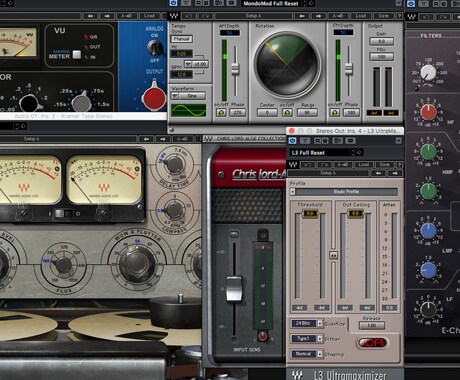460x380 pixels.
Task: Go to next preset arrow in MondoMod toolbar
Action: (319, 16)
